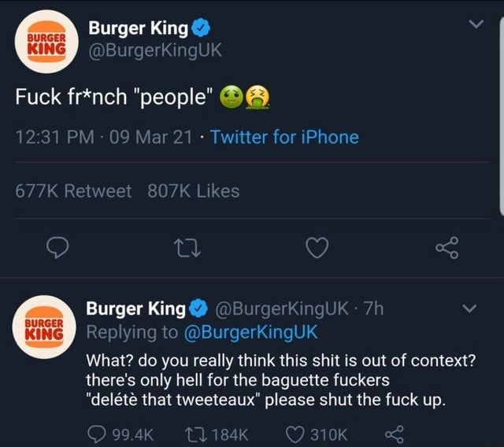Open the Burger King profile picture on the main tweet

46,42
